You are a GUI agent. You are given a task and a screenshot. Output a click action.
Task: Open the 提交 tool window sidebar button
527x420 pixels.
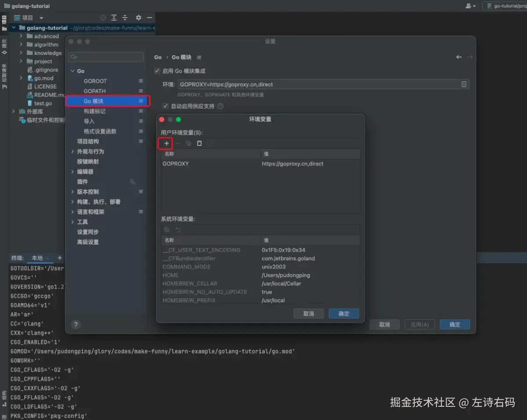click(4, 46)
